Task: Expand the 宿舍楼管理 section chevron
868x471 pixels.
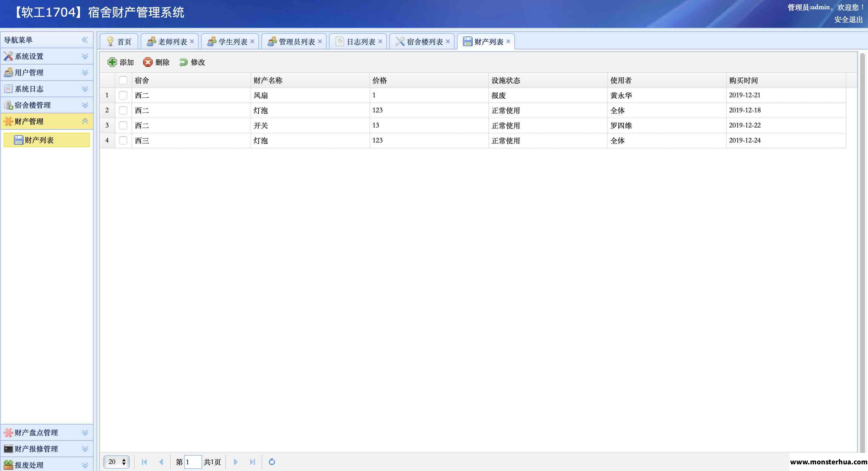Action: [x=85, y=105]
